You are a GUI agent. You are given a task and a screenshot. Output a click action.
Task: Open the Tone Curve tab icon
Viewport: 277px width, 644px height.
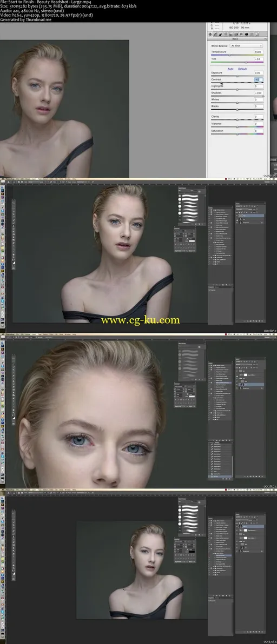(215, 34)
